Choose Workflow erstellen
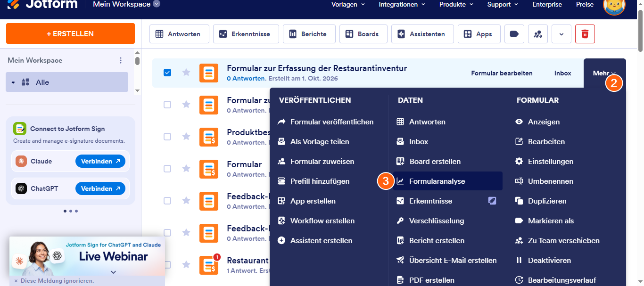 click(316, 221)
